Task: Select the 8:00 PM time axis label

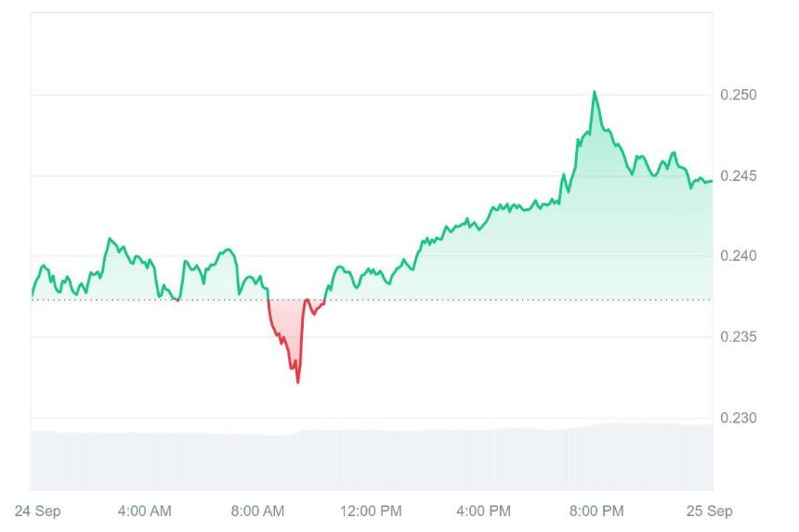Action: click(596, 511)
